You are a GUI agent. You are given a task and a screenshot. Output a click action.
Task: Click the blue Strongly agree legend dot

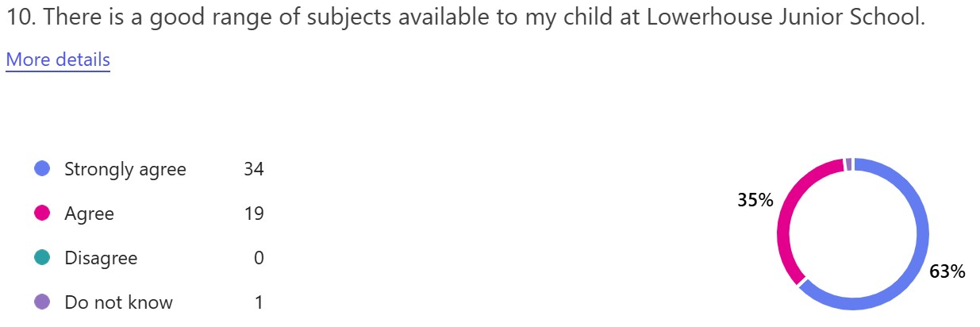click(x=43, y=168)
